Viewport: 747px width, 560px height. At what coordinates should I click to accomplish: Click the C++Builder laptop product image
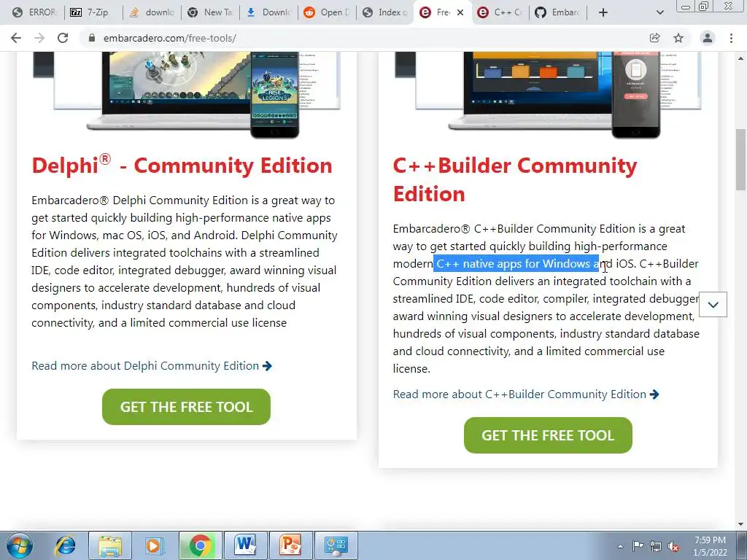pyautogui.click(x=548, y=94)
